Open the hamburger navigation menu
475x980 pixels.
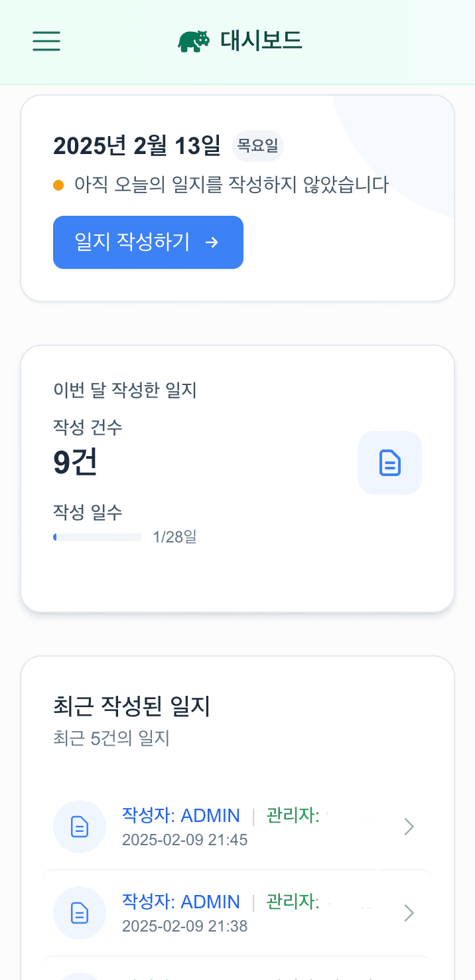coord(46,41)
